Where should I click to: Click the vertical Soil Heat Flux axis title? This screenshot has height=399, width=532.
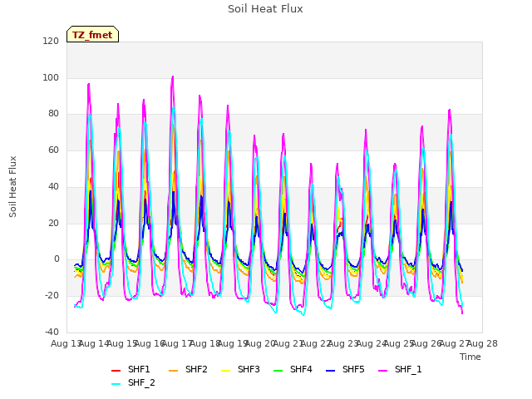(12, 187)
